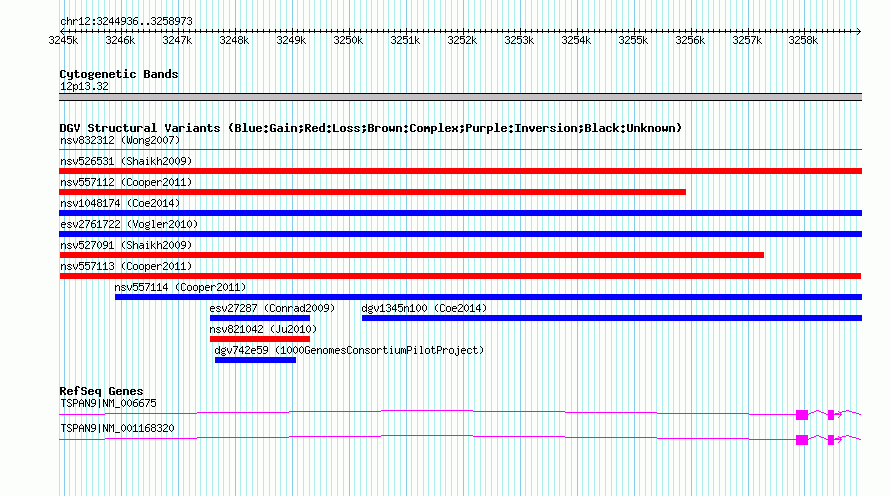This screenshot has width=890, height=496.
Task: Open the nsv557112 (Cooper2011) variant label
Action: coord(126,182)
